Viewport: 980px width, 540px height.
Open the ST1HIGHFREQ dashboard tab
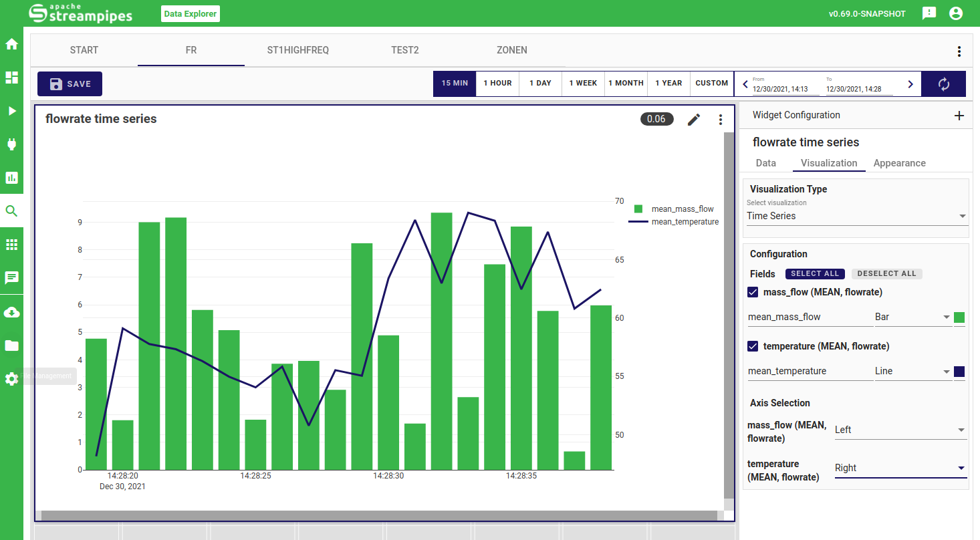(x=298, y=50)
